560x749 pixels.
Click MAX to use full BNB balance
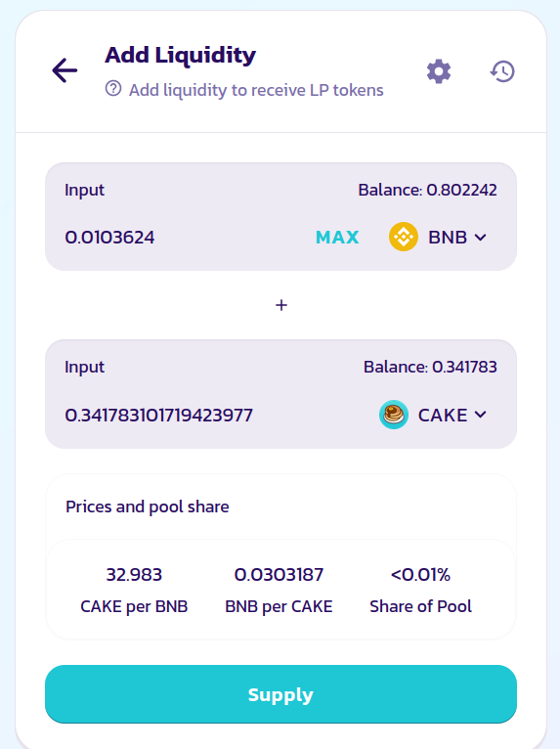click(x=337, y=238)
